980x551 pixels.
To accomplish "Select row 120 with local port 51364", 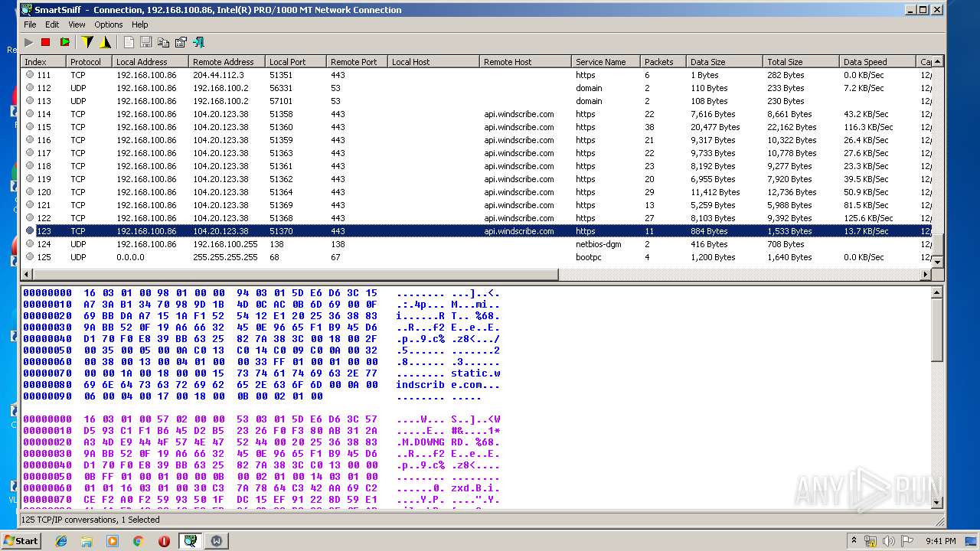I will (476, 192).
